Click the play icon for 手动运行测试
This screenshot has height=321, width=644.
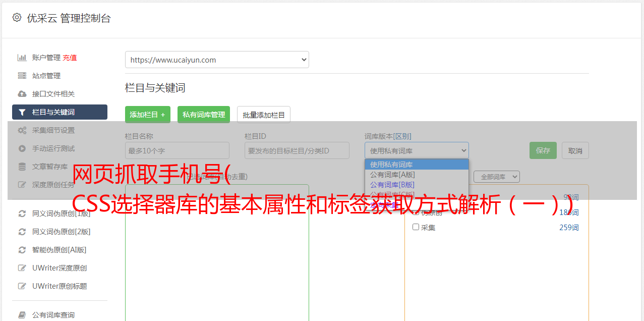22,148
